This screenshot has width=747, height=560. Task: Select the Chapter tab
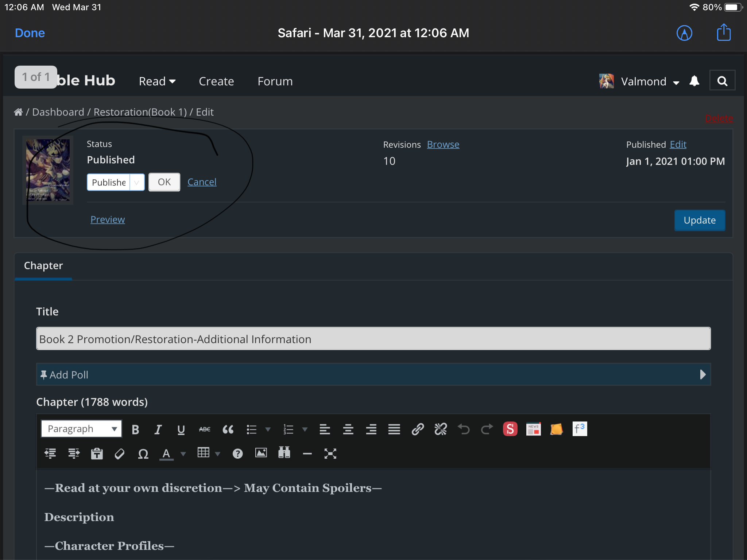click(43, 266)
